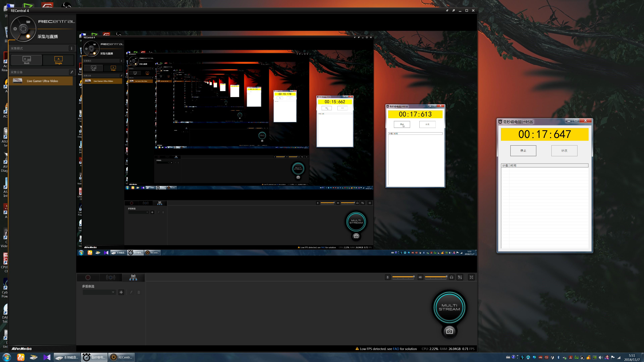The height and width of the screenshot is (362, 644).
Task: Mute the speaker volume icon
Action: click(420, 277)
